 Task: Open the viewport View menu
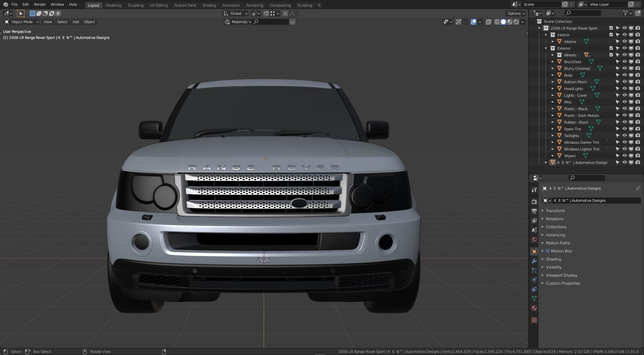point(48,22)
